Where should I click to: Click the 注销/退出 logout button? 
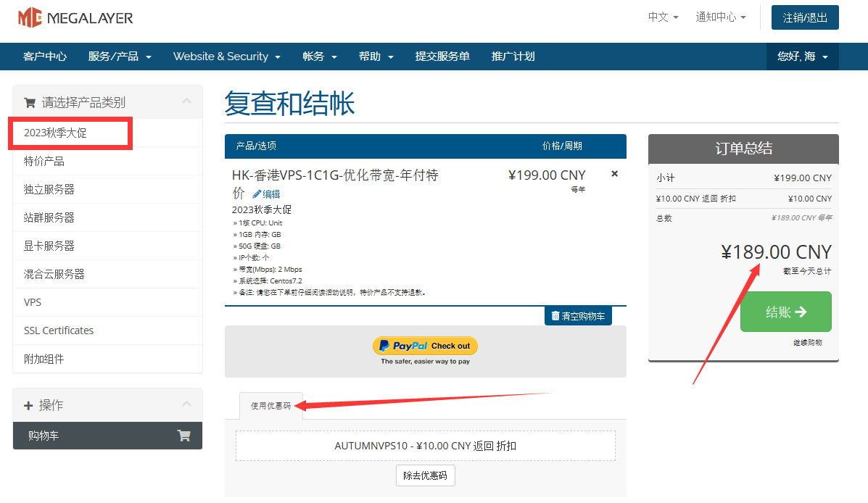804,17
